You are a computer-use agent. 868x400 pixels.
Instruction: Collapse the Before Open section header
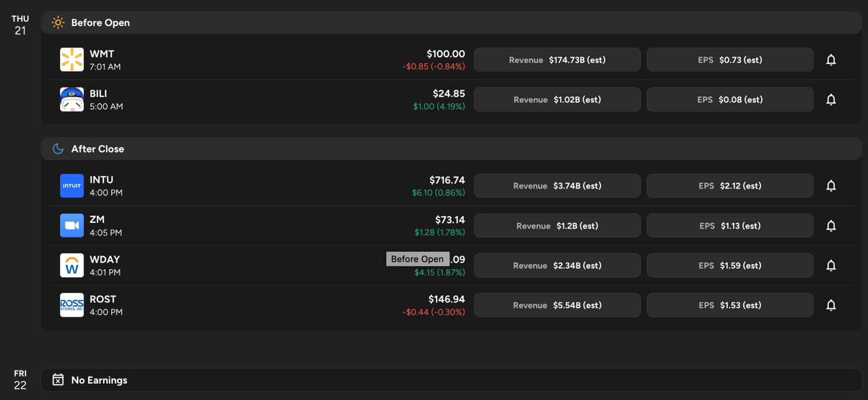[x=451, y=23]
